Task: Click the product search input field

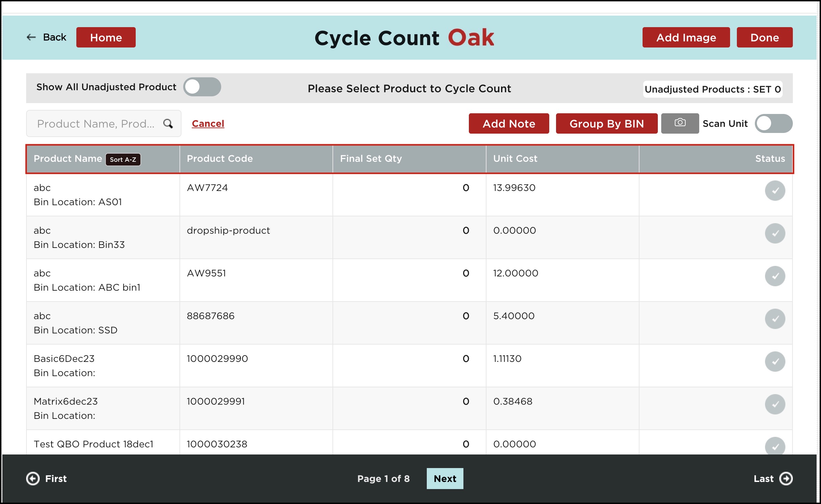Action: tap(96, 123)
